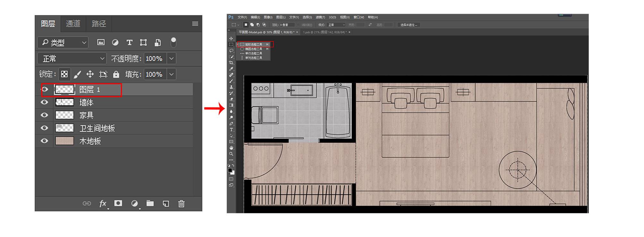Viewport: 644px width, 237px height.
Task: Select the Clone Stamp tool
Action: click(x=231, y=87)
